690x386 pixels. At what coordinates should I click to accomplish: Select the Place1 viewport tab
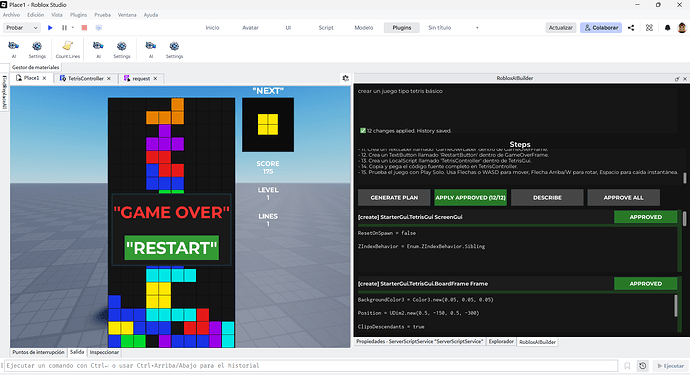click(31, 78)
